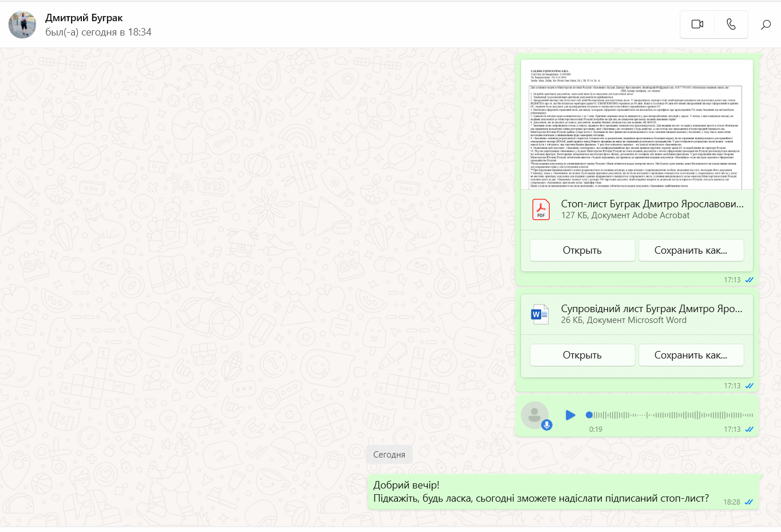
Task: Click the voice message sender avatar
Action: [535, 415]
